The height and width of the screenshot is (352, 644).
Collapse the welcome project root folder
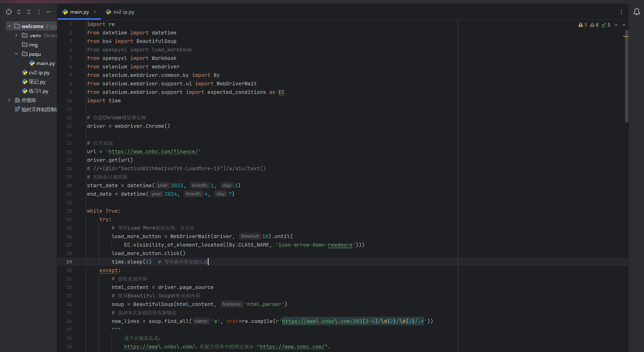point(9,26)
